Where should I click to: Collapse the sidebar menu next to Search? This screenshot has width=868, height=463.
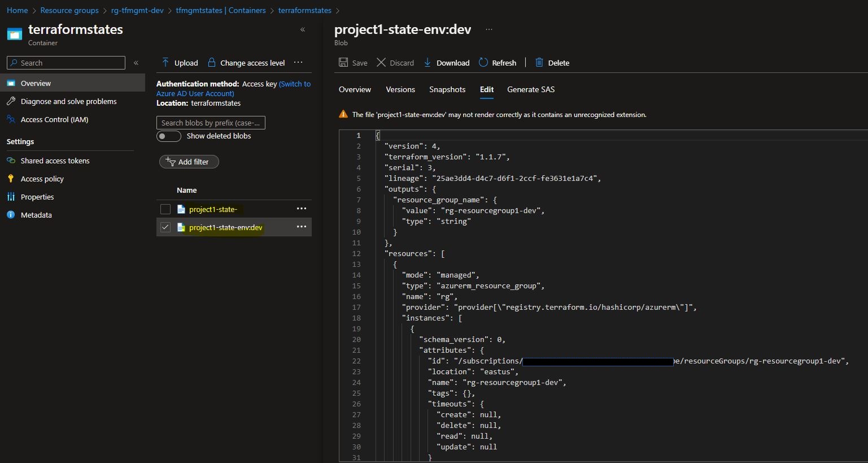click(136, 63)
